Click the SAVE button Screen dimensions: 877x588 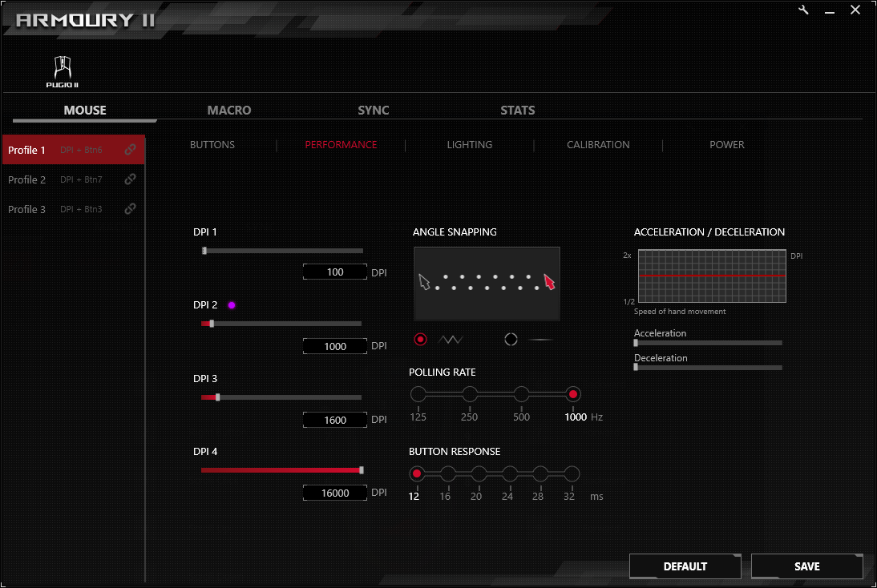point(807,566)
